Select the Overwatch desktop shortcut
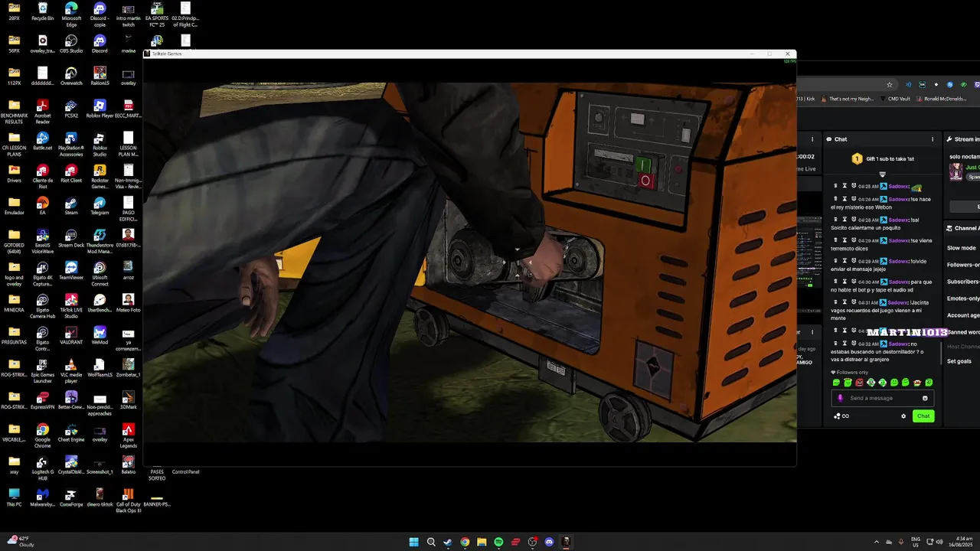The width and height of the screenshot is (980, 551). coord(71,77)
